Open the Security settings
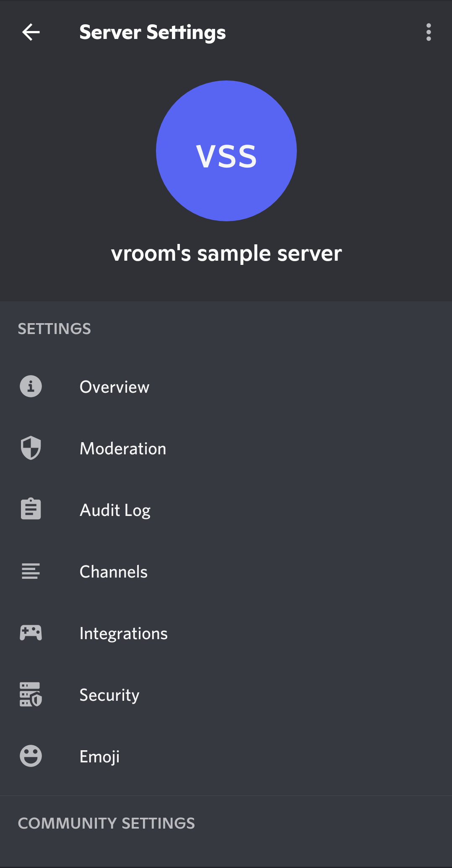 tap(226, 694)
